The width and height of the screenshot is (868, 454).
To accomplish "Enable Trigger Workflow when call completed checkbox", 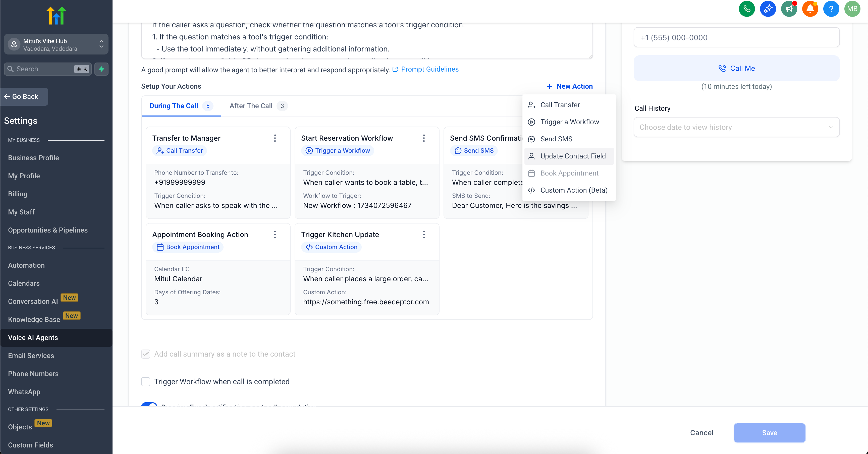I will coord(146,382).
